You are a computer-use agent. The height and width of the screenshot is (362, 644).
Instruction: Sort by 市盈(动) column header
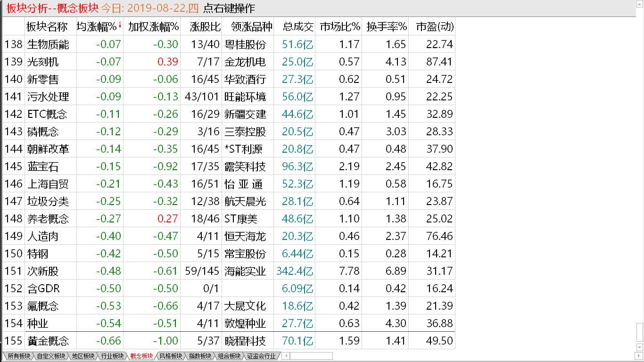tap(435, 26)
